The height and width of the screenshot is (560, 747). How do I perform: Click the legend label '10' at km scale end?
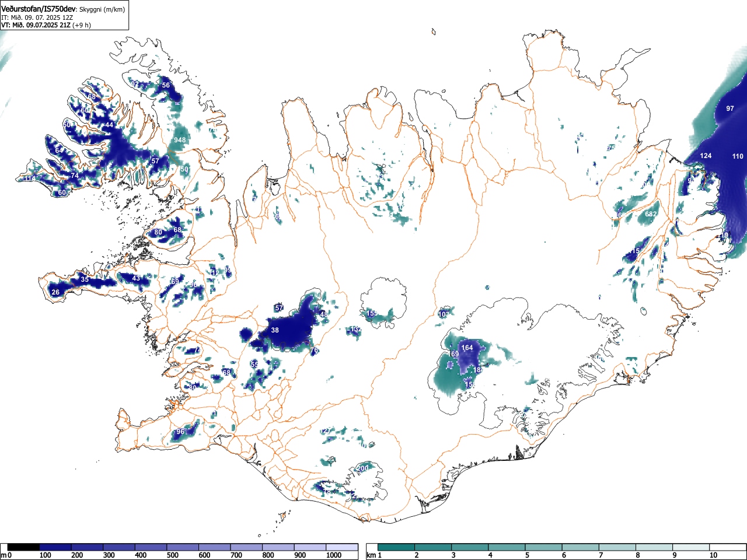(713, 555)
